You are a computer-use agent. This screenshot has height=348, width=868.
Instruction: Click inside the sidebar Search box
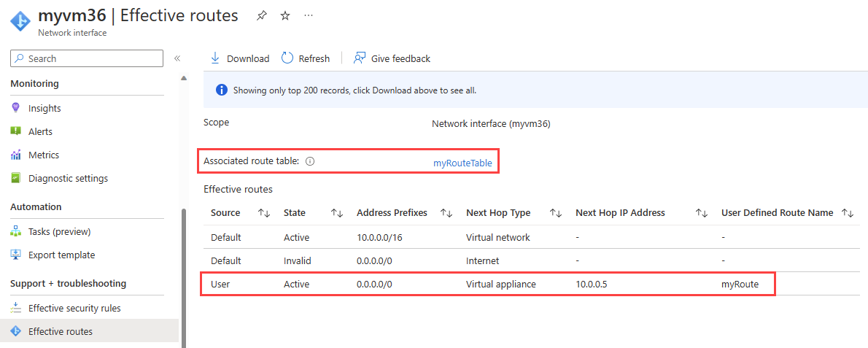coord(88,58)
